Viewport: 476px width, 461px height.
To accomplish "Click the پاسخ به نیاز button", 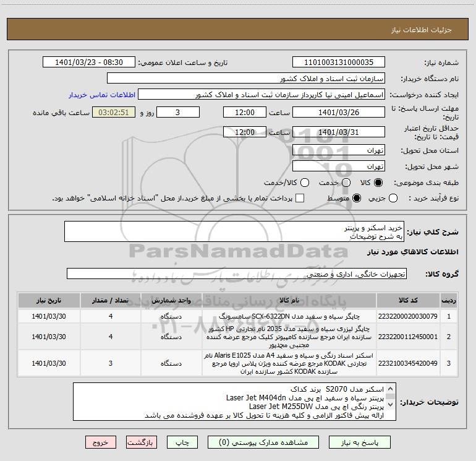I will pos(359,442).
